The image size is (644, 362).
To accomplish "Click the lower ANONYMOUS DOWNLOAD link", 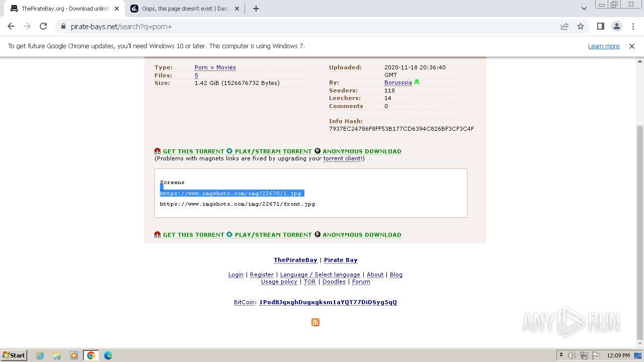I will tap(362, 234).
